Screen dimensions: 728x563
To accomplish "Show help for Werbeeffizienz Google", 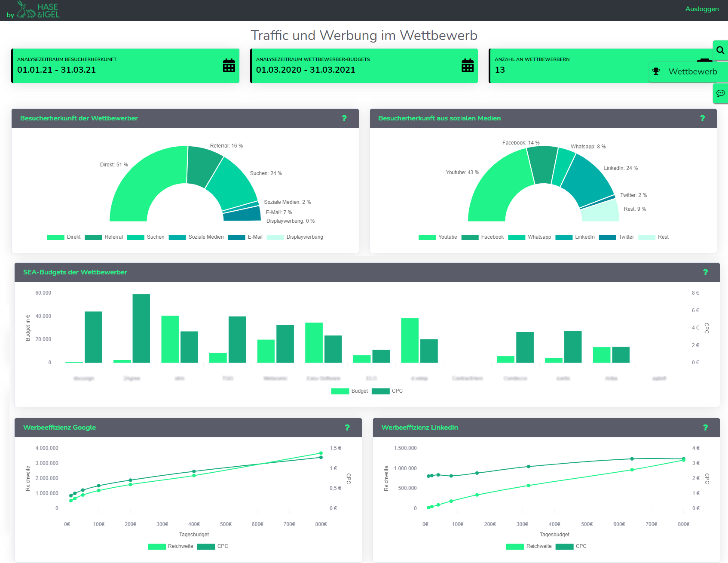I will (347, 428).
